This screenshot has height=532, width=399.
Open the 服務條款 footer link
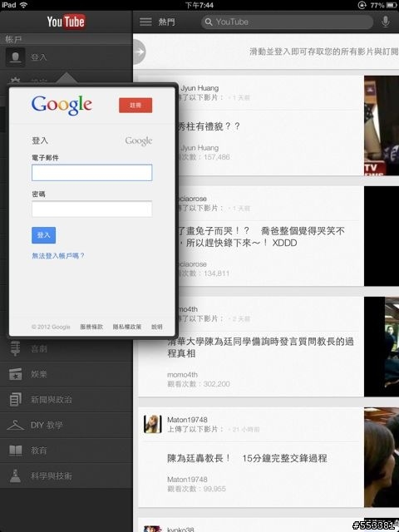[91, 327]
